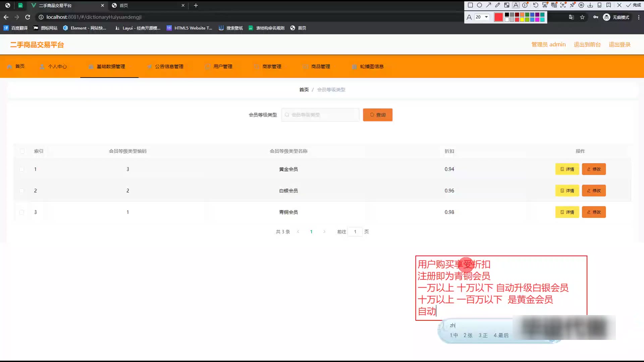Image resolution: width=644 pixels, height=362 pixels.
Task: Select the rectangle drawing tool
Action: tap(470, 5)
